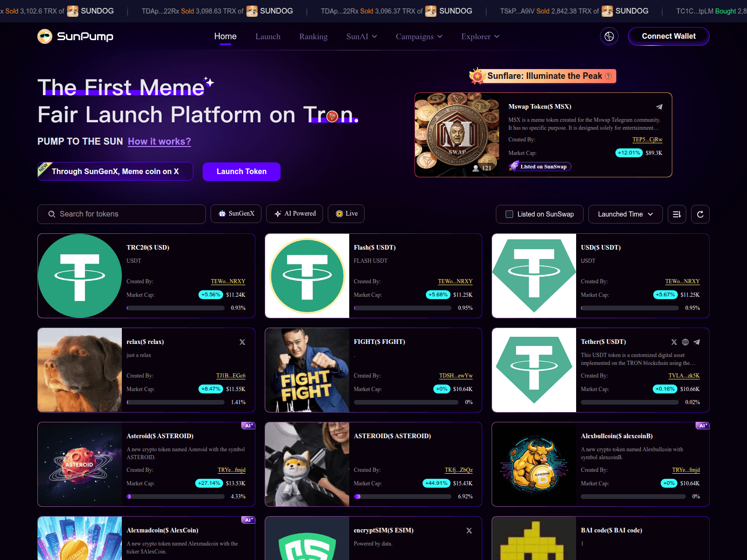Click the +27.14% Asteroid change badge
The width and height of the screenshot is (747, 560).
pyautogui.click(x=209, y=483)
